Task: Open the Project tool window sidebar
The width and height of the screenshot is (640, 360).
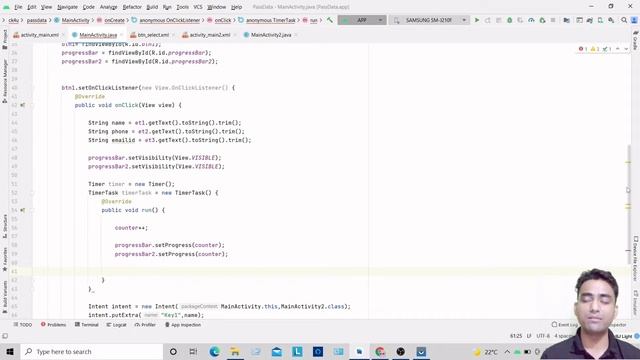Action: click(x=5, y=40)
